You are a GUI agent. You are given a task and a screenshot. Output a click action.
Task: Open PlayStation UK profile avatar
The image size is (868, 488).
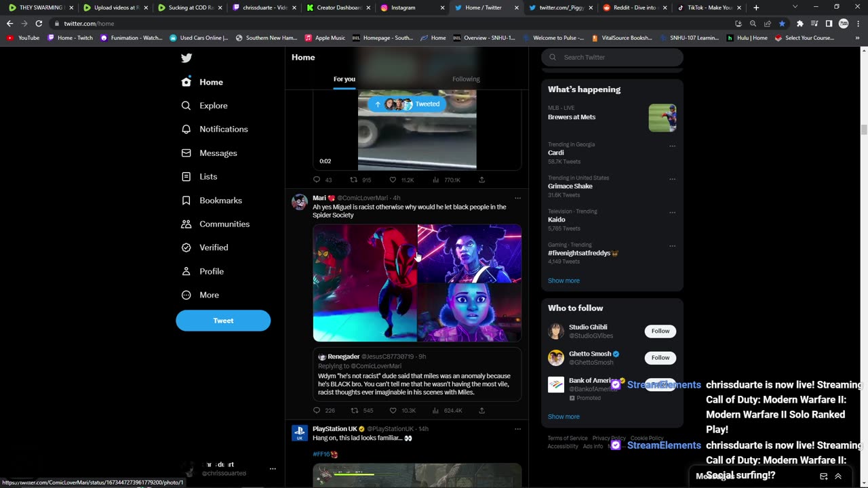[300, 433]
